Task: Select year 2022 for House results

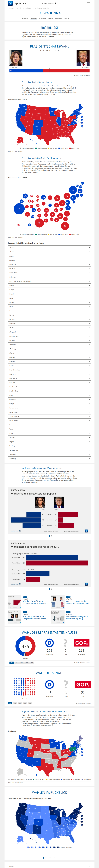Action: 16,662
